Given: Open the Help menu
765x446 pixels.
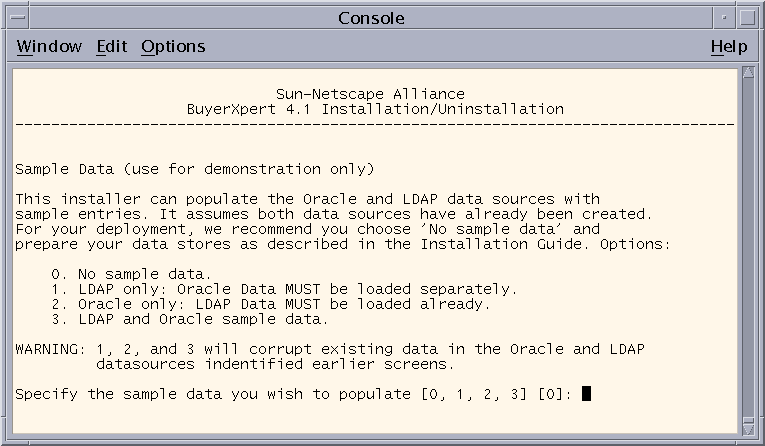Looking at the screenshot, I should (x=728, y=47).
